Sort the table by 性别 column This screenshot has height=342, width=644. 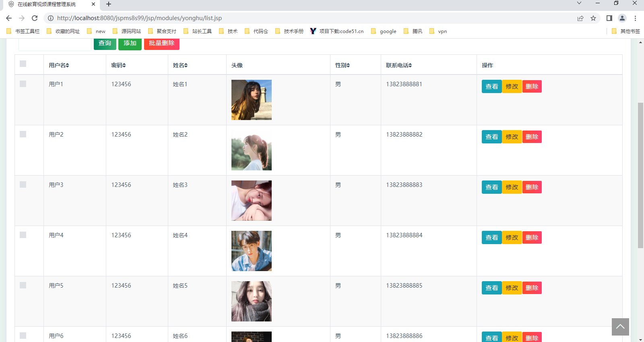(x=348, y=65)
